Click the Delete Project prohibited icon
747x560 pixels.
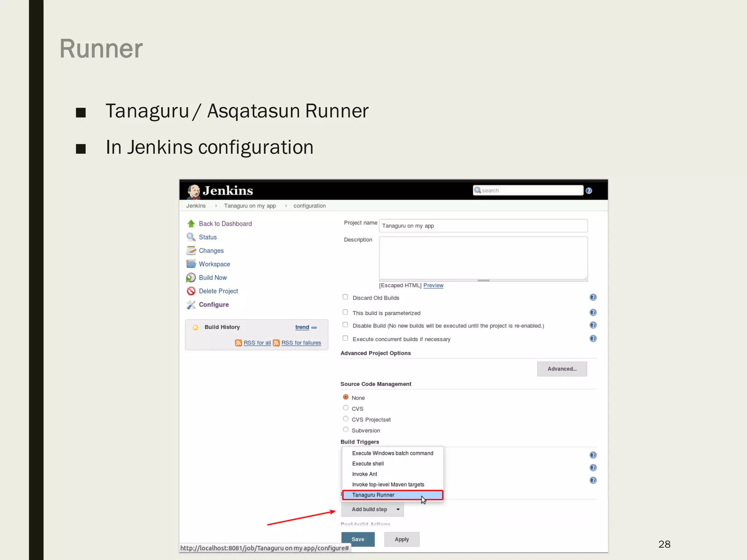(x=191, y=291)
